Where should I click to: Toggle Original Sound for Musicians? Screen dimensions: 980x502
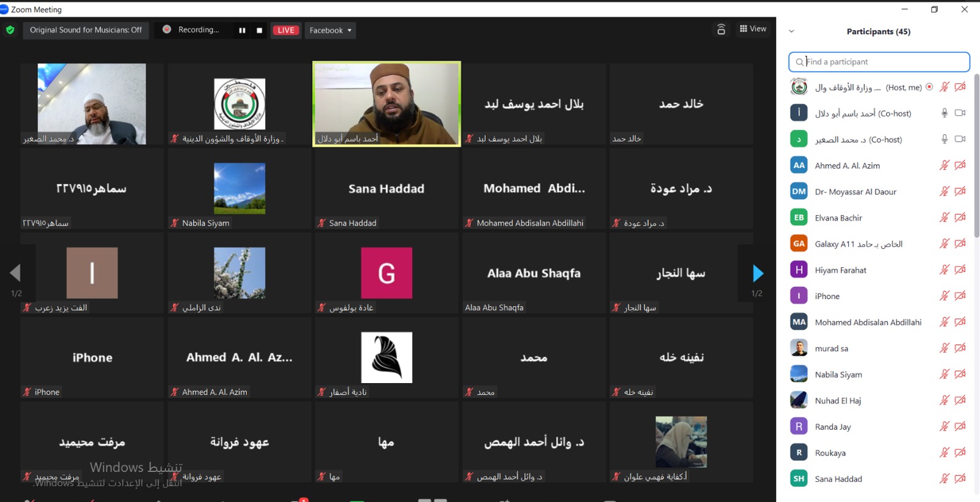(86, 30)
